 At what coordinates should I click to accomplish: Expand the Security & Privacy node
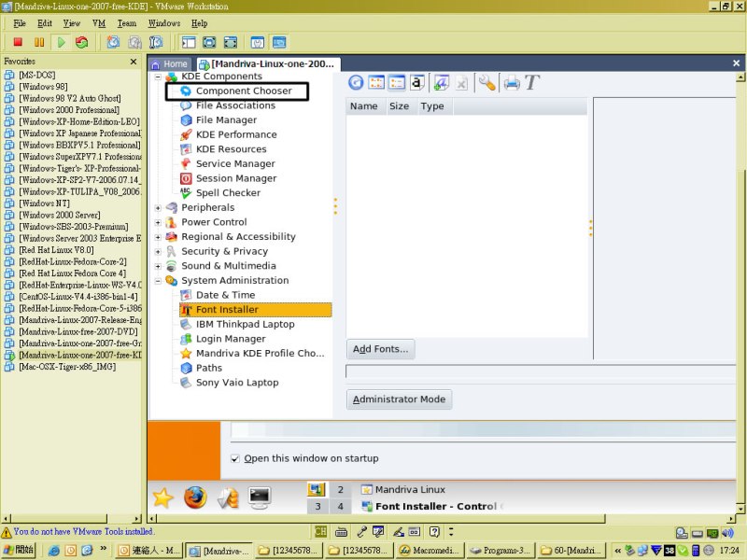tap(158, 252)
